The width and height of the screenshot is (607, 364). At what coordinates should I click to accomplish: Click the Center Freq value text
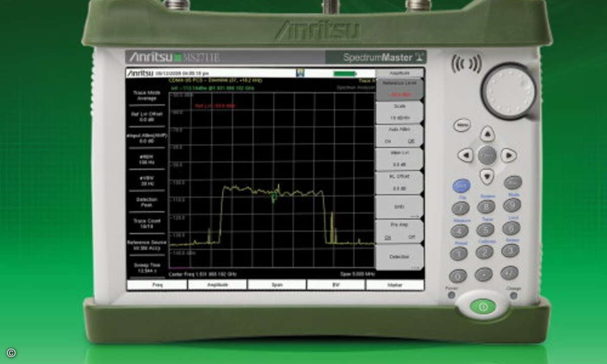(202, 274)
